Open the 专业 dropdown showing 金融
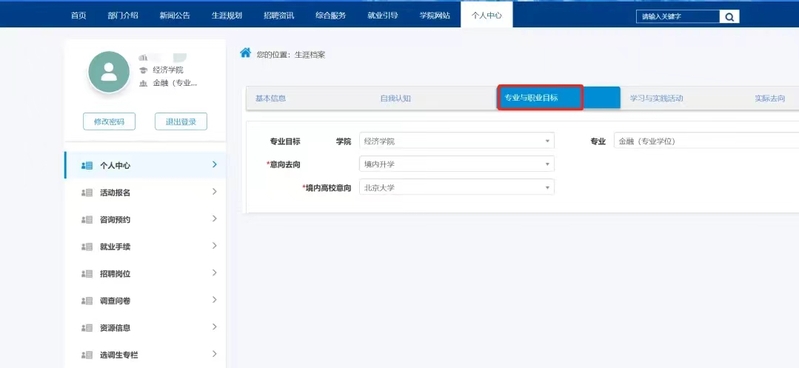 click(706, 141)
